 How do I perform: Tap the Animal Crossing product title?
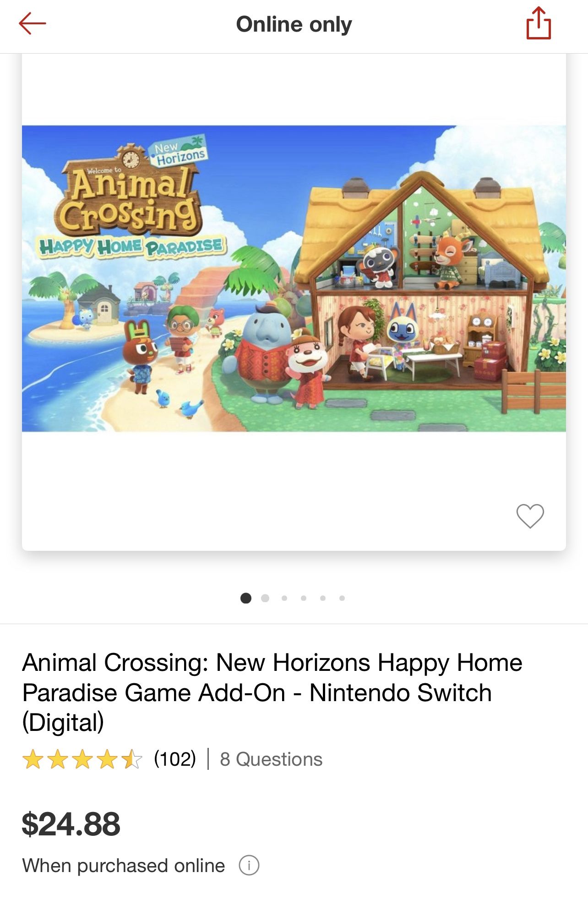coord(272,692)
